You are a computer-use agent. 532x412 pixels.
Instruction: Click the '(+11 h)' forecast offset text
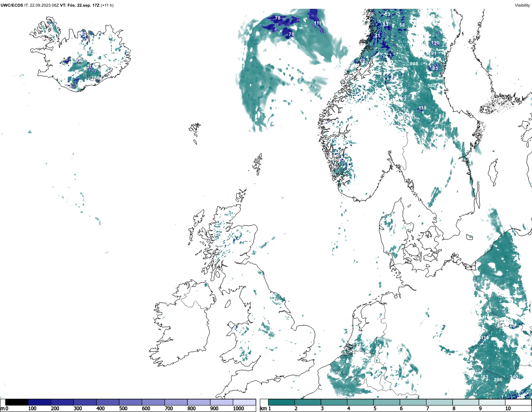click(x=107, y=5)
